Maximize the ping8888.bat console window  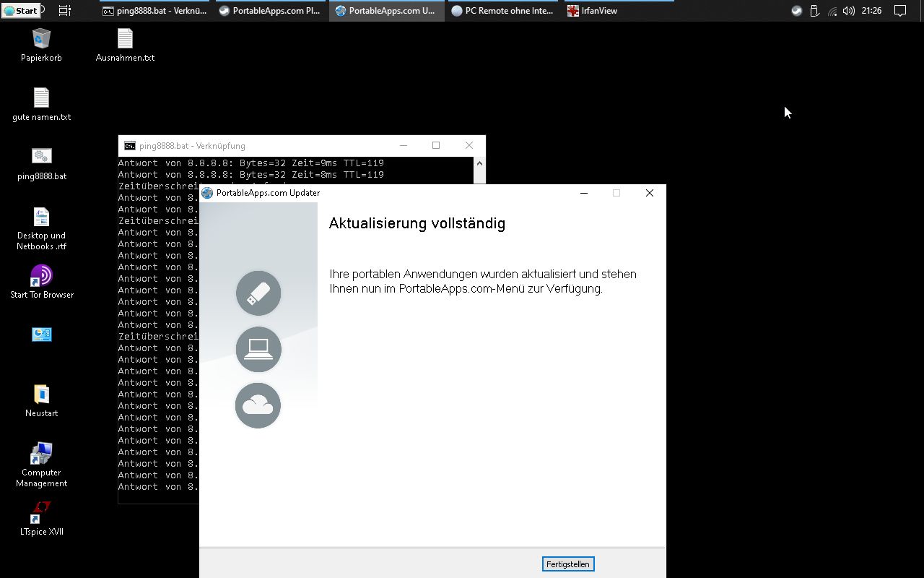click(x=436, y=145)
